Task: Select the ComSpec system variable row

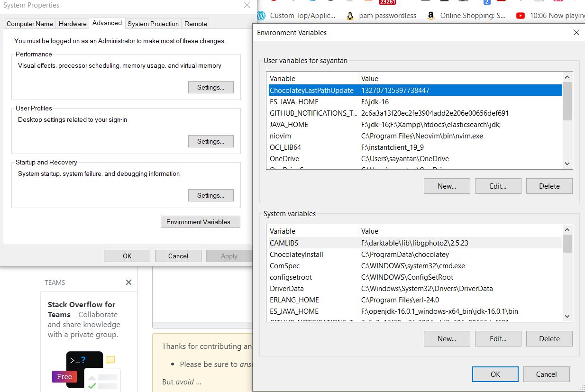Action: [415, 266]
